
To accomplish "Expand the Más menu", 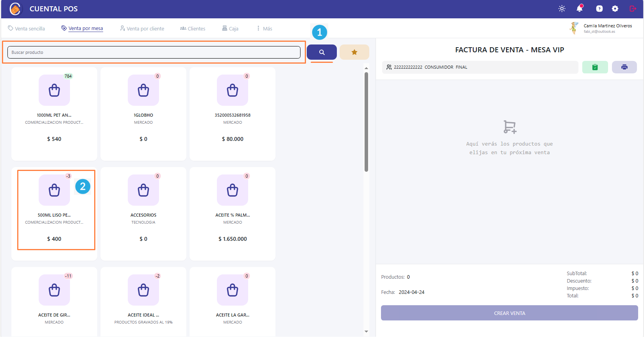I will click(x=264, y=28).
